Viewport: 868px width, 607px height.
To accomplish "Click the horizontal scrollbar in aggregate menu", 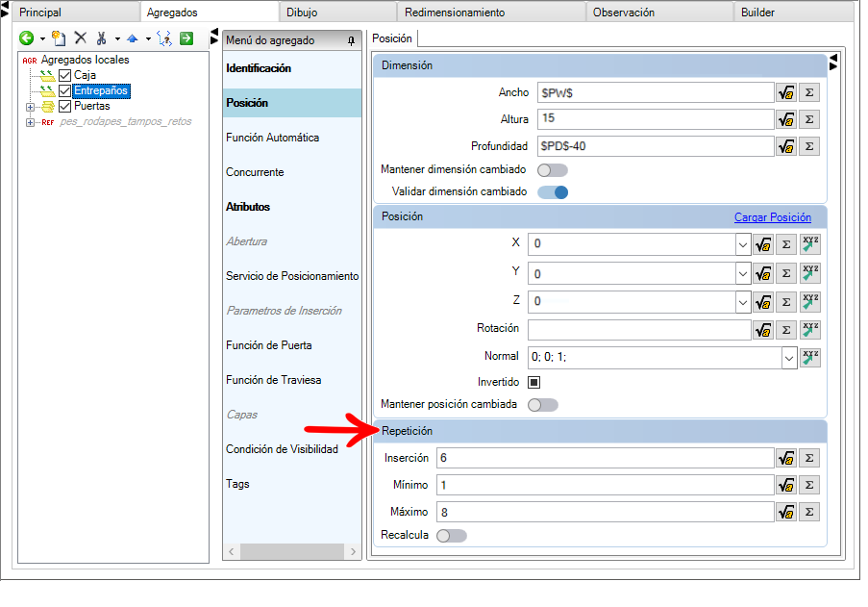I will point(291,551).
